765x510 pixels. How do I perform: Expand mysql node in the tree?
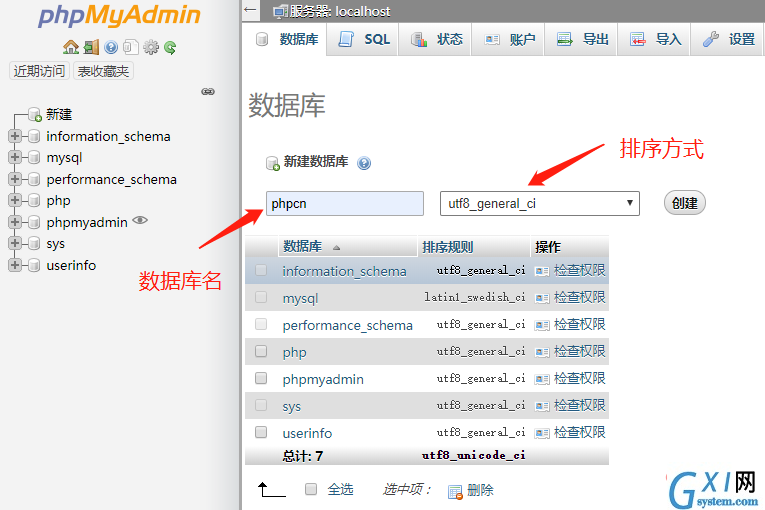point(15,157)
